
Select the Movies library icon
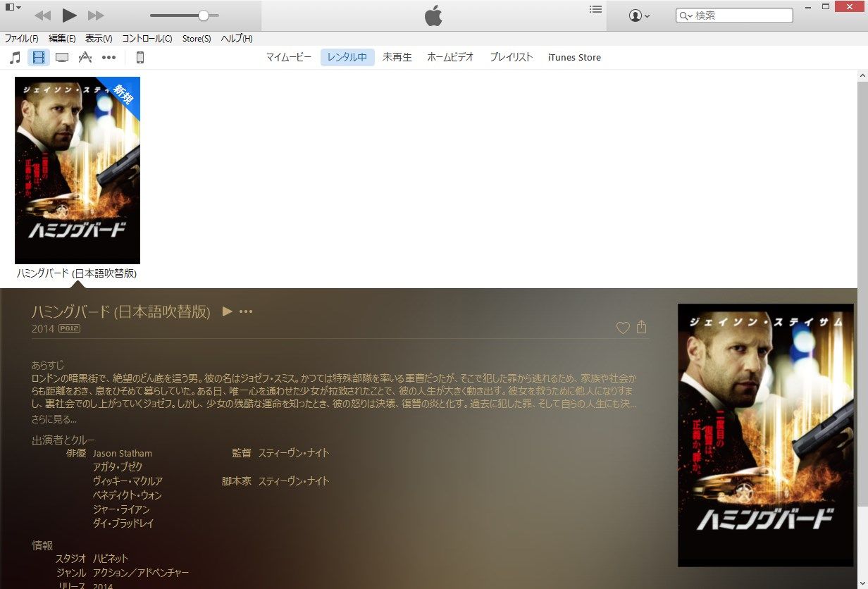(x=39, y=58)
